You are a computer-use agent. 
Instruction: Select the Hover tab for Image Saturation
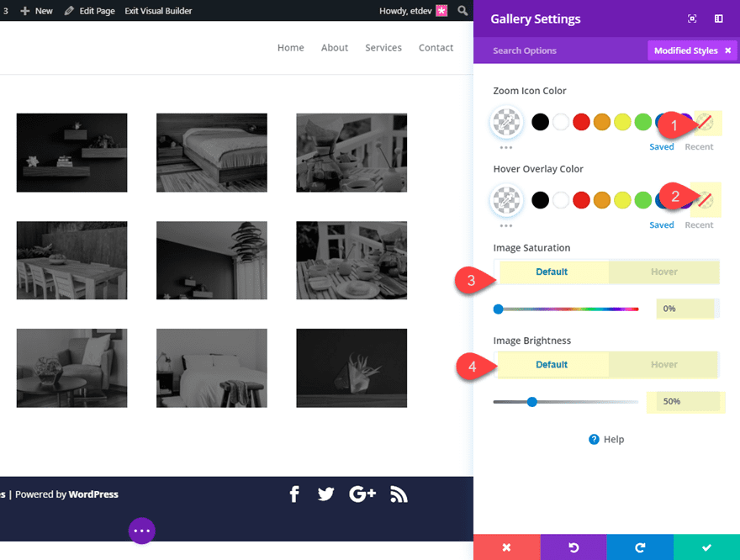coord(663,272)
